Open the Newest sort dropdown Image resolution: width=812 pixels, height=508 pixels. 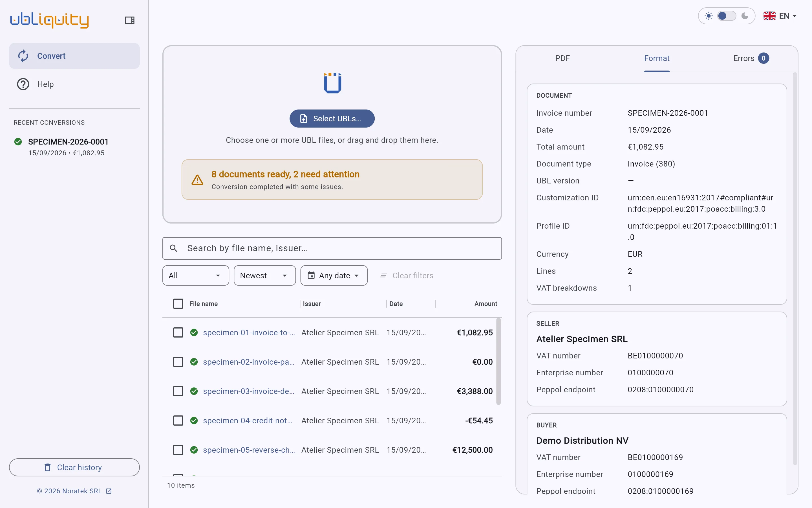click(x=264, y=275)
